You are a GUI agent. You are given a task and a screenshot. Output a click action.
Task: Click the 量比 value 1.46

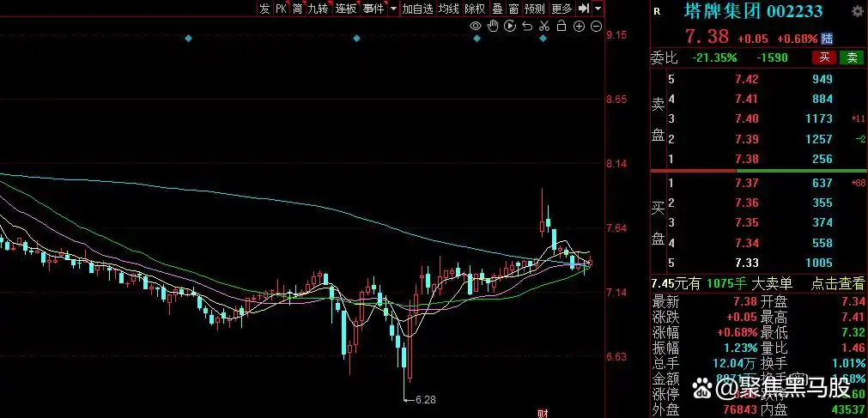point(853,348)
